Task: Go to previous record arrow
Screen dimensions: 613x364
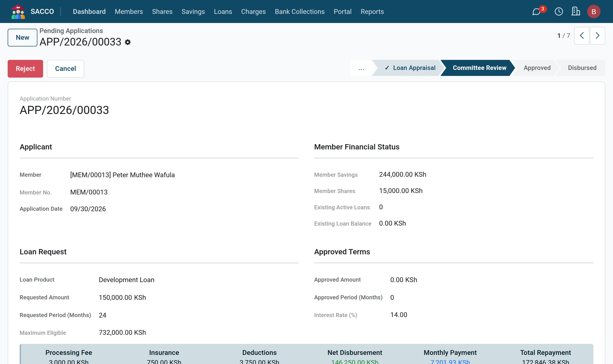Action: (582, 36)
